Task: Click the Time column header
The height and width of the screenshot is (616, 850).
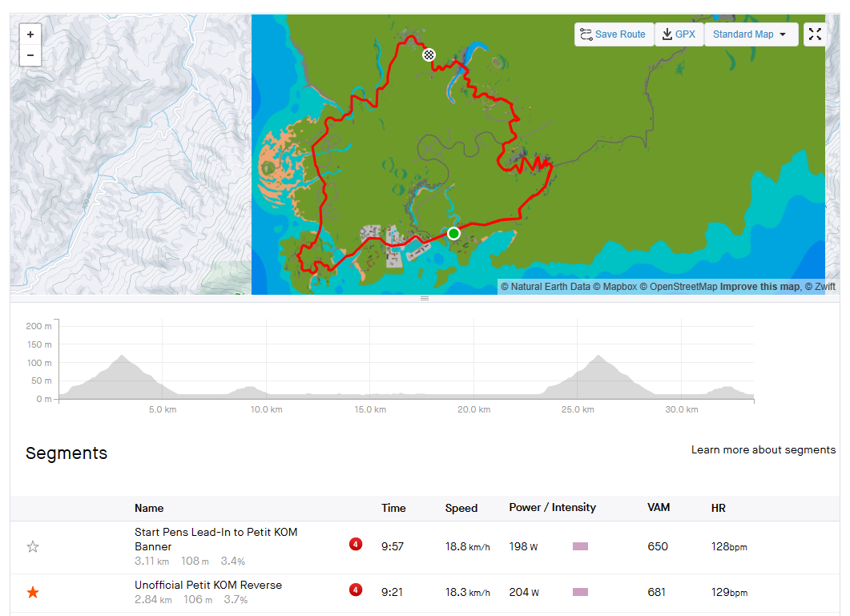Action: point(393,508)
